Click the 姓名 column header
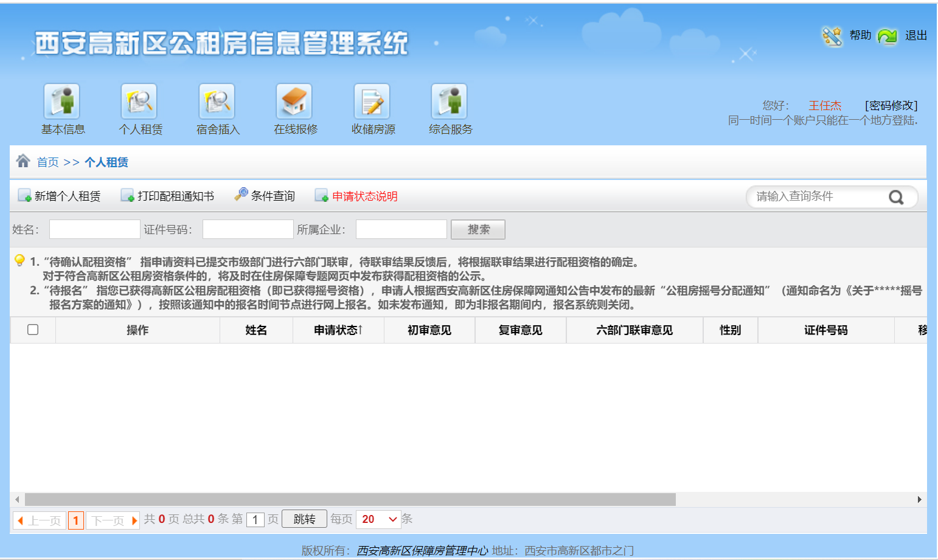The width and height of the screenshot is (938, 560). point(256,330)
